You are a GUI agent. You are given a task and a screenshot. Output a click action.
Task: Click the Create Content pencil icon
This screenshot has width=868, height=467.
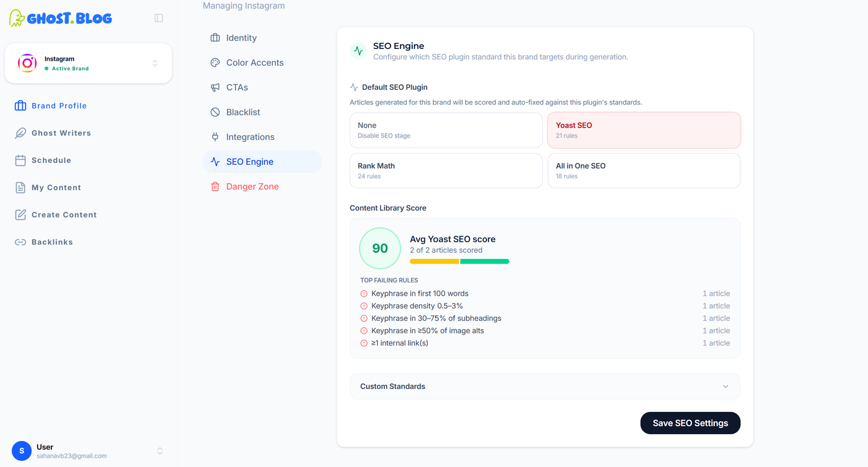[20, 215]
